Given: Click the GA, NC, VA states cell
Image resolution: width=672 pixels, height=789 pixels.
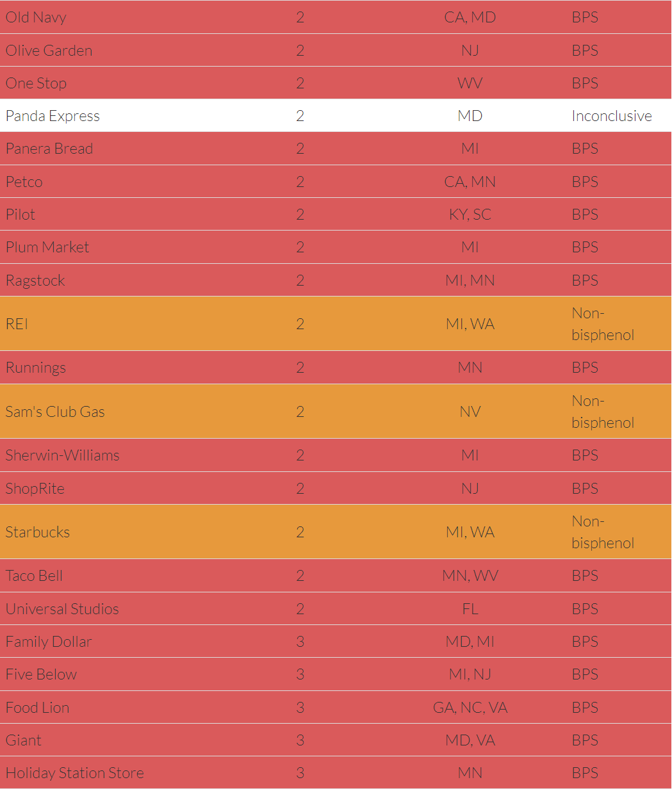Looking at the screenshot, I should pos(470,708).
